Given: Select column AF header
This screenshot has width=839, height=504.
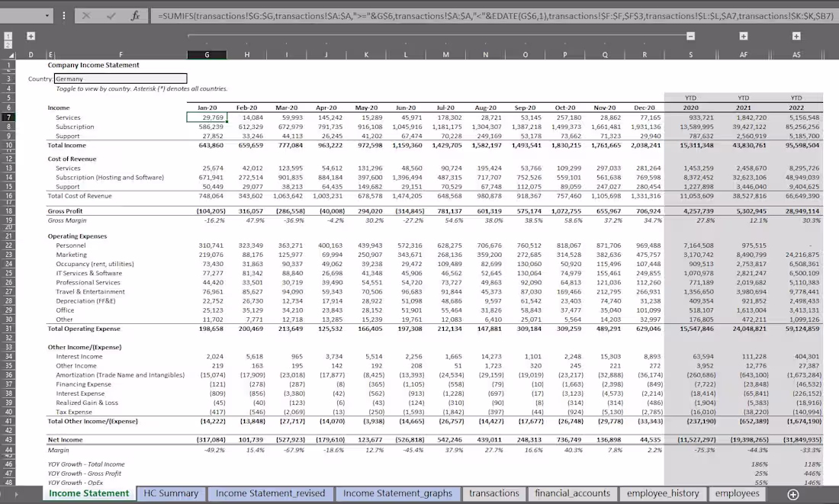Looking at the screenshot, I should [x=743, y=55].
